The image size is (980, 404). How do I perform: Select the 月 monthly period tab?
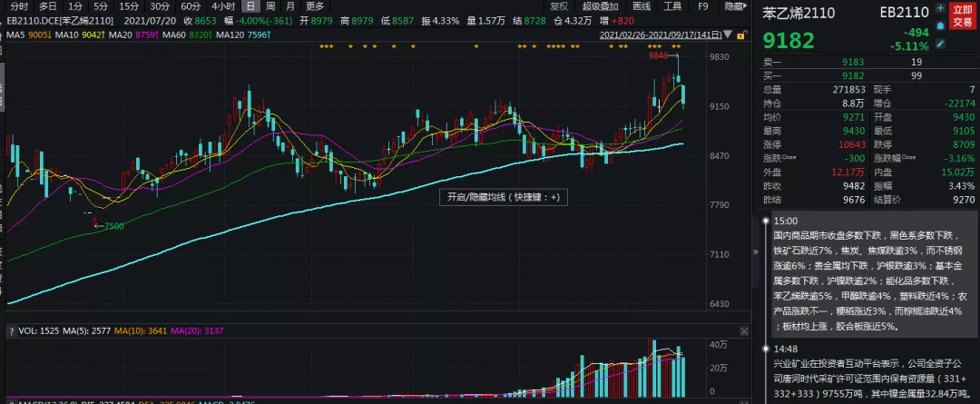pos(290,6)
